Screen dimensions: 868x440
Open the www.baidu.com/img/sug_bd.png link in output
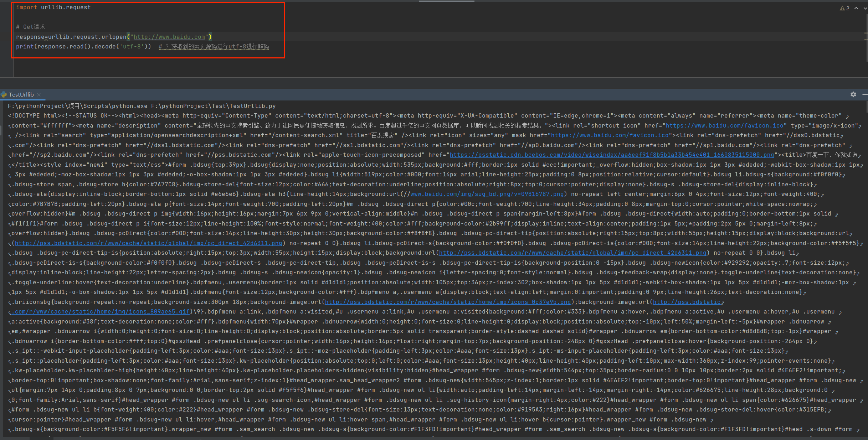coord(487,194)
